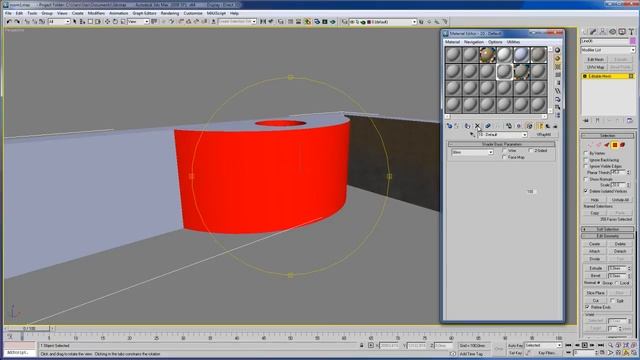Toggle the By Vertex checkbox

pyautogui.click(x=586, y=153)
